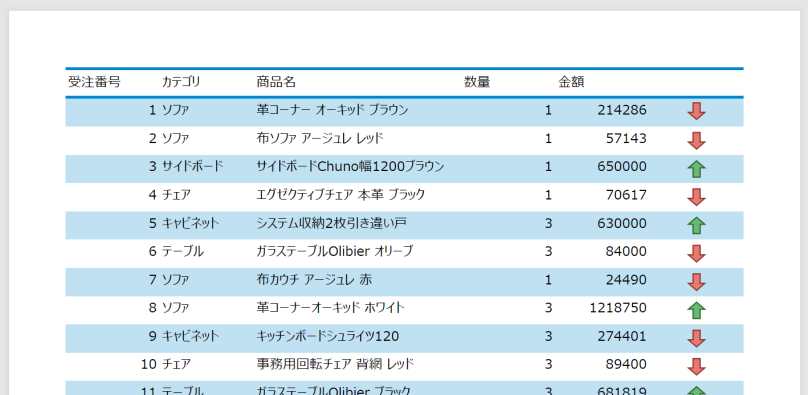808x395 pixels.
Task: Click the red down arrow for order 2
Action: (696, 141)
